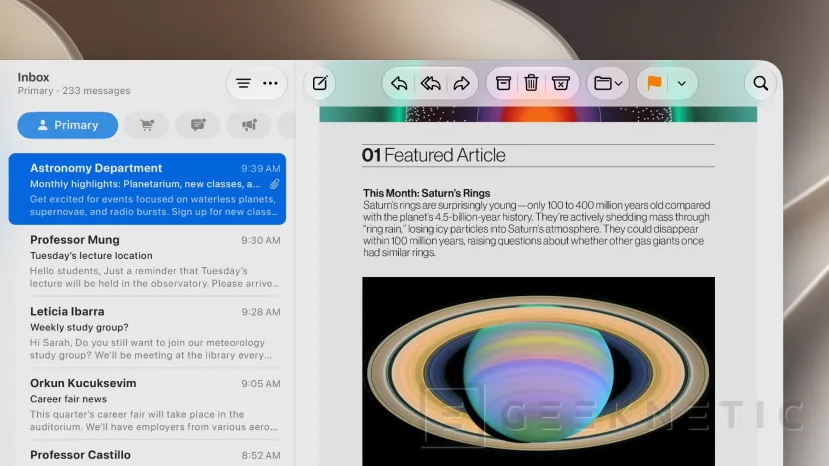Click 'Primary · 233 messages' subtitle

tap(74, 91)
